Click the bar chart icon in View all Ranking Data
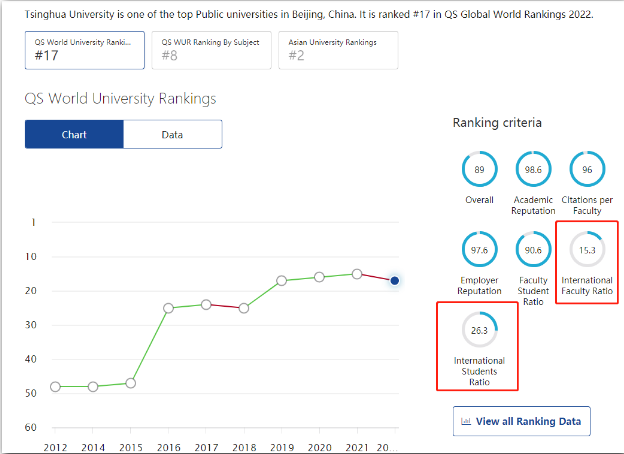This screenshot has width=624, height=454. pyautogui.click(x=466, y=421)
